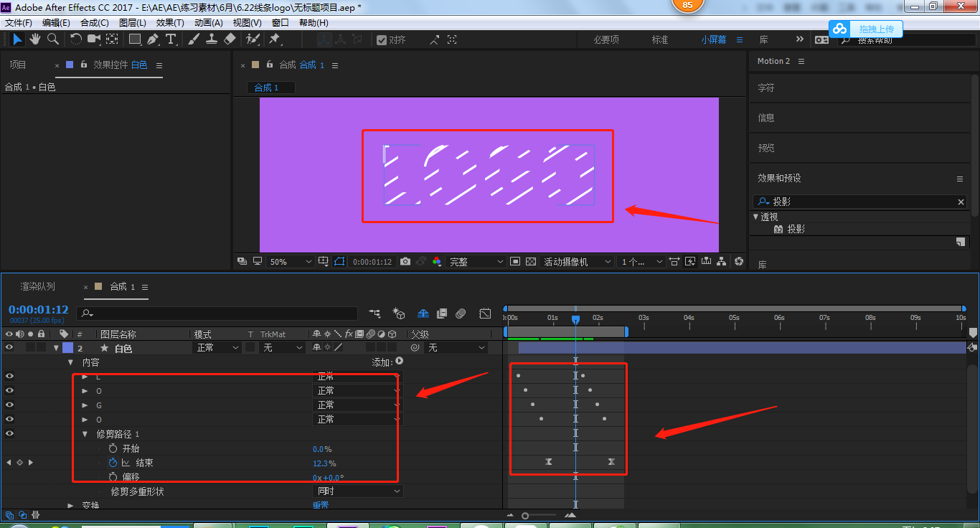Viewport: 980px width, 528px height.
Task: Take a snapshot with camera icon
Action: tap(405, 262)
